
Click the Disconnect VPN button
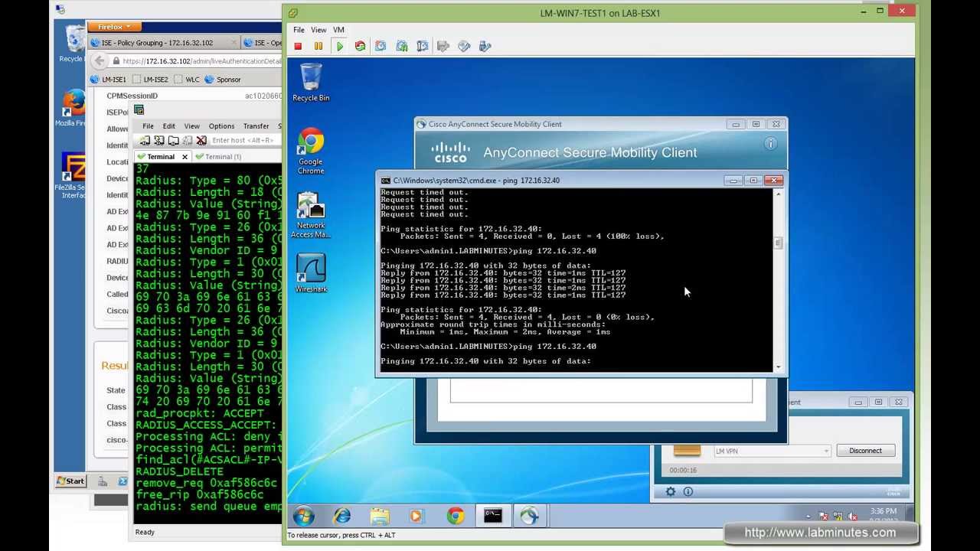click(865, 451)
